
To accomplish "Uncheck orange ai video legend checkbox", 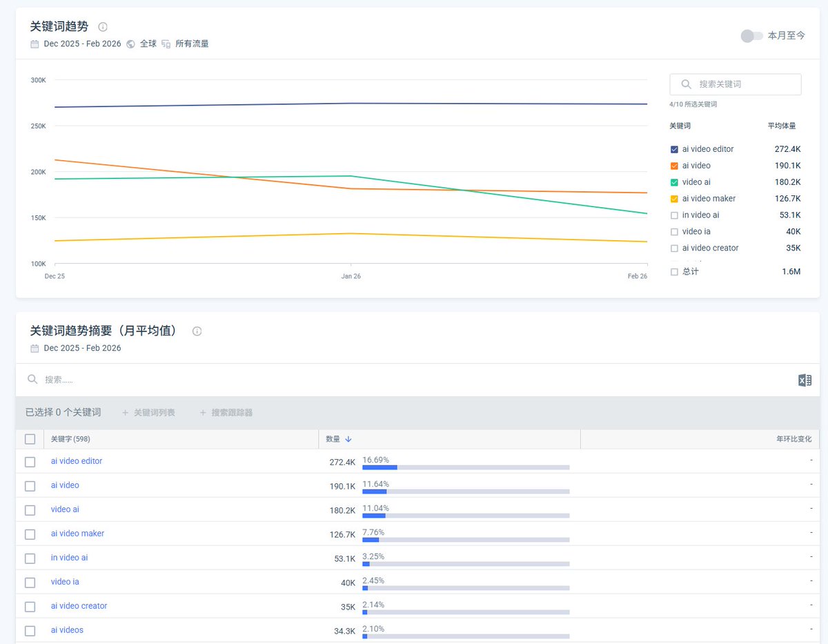I will click(674, 166).
